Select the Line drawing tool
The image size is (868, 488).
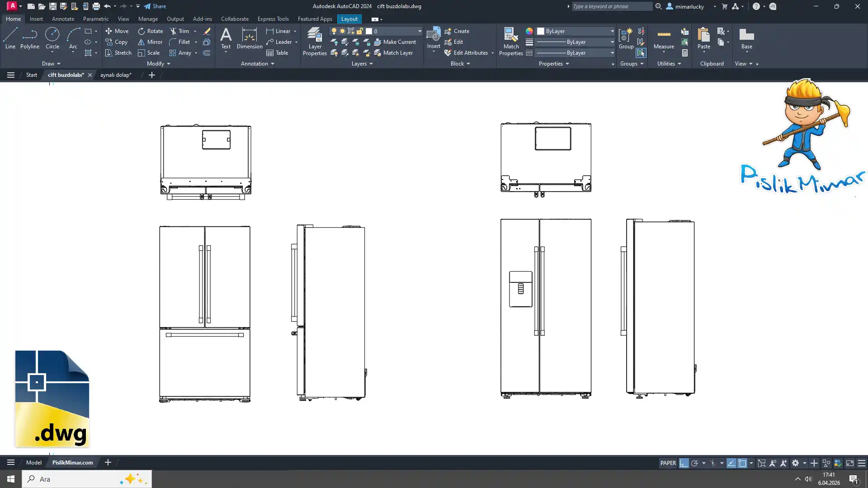pyautogui.click(x=10, y=38)
